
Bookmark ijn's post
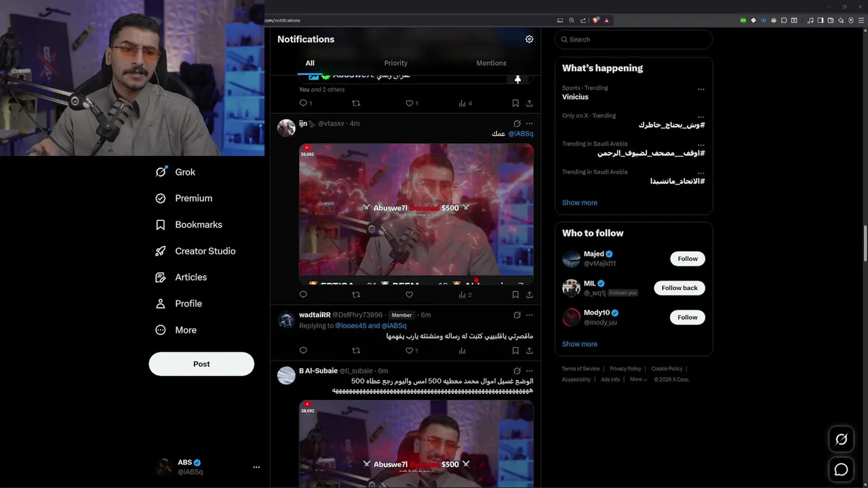[515, 295]
